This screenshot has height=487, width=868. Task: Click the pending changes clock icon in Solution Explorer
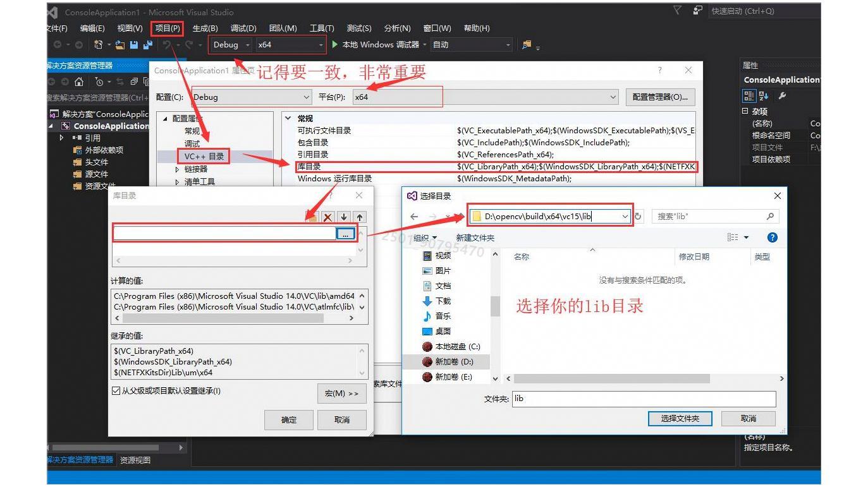click(100, 81)
